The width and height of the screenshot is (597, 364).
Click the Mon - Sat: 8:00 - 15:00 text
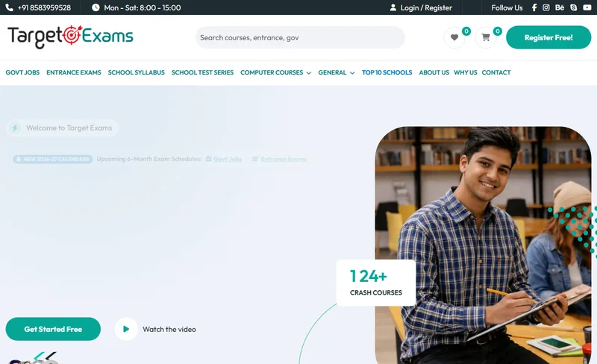point(143,7)
